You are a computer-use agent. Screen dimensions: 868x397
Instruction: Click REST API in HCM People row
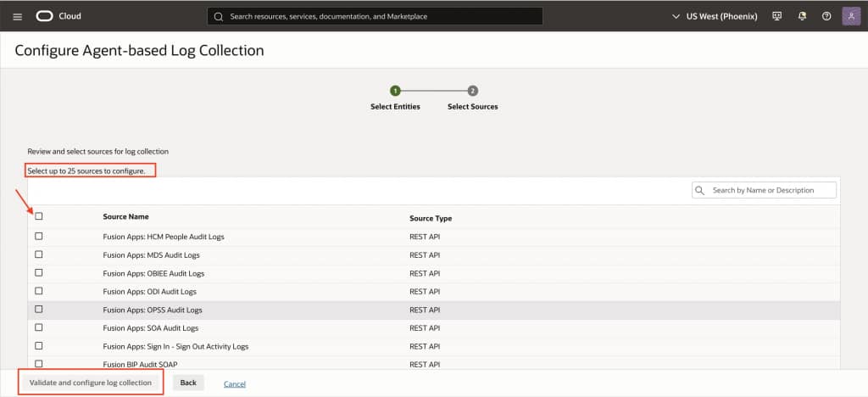tap(425, 237)
